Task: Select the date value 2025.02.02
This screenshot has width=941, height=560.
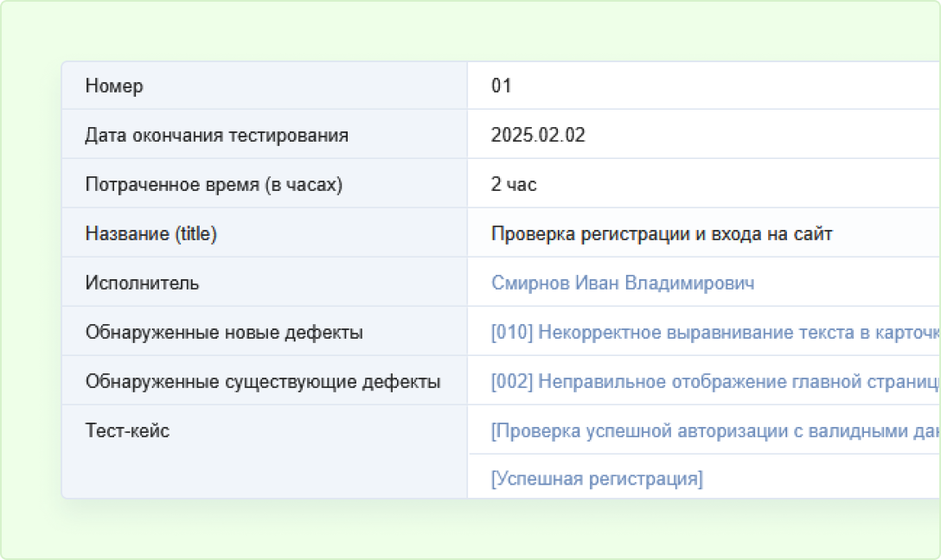Action: point(538,135)
